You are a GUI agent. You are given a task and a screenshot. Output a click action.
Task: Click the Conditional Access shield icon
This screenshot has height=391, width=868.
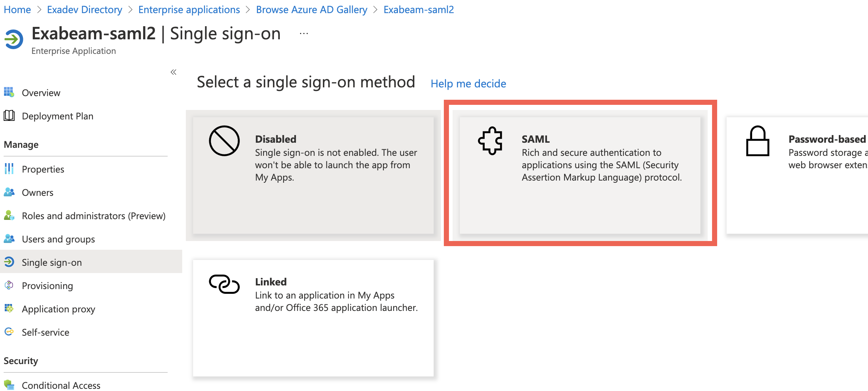(9, 384)
